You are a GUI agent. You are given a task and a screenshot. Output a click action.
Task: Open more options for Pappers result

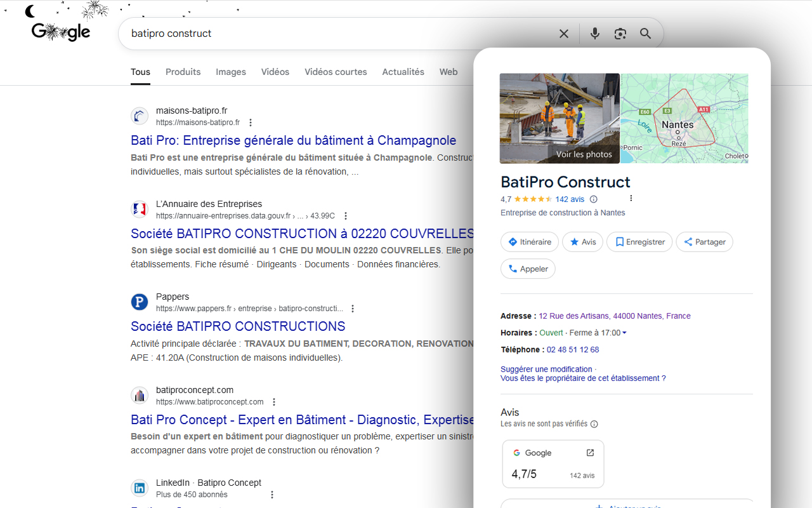353,309
